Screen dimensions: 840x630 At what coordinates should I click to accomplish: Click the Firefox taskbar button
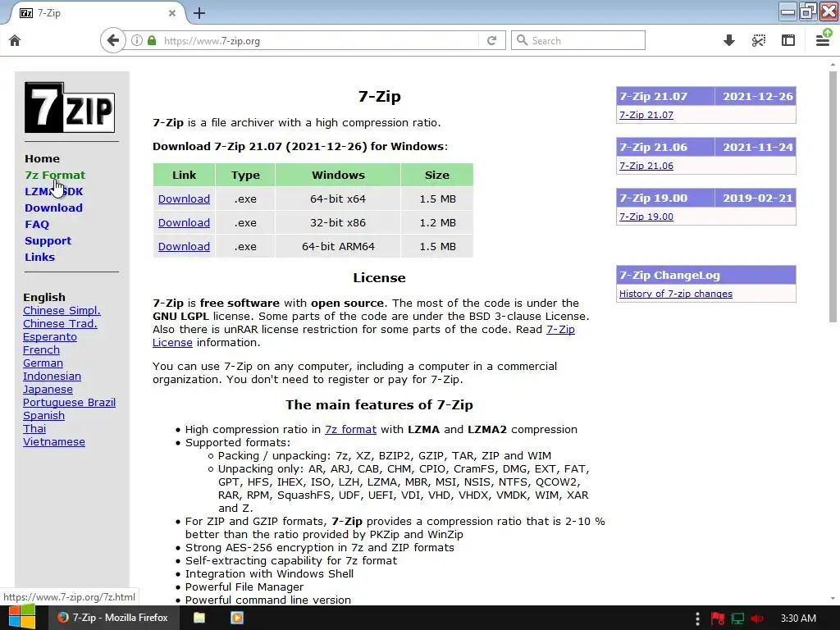pyautogui.click(x=112, y=618)
